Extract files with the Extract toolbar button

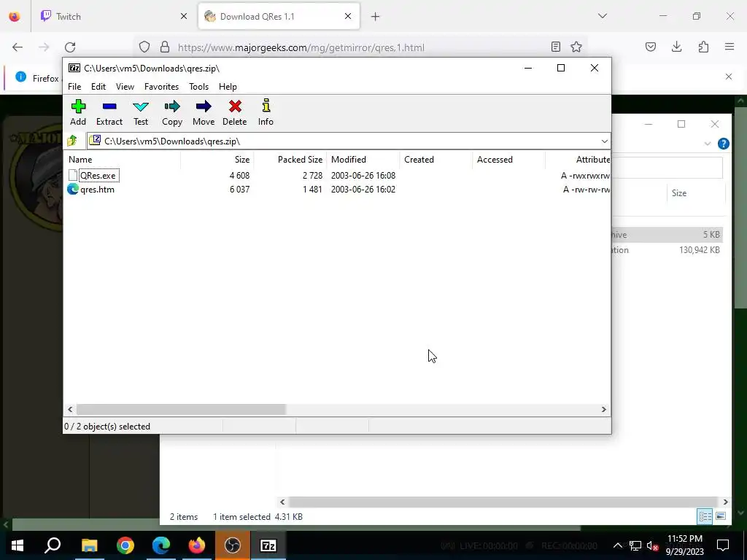[109, 113]
